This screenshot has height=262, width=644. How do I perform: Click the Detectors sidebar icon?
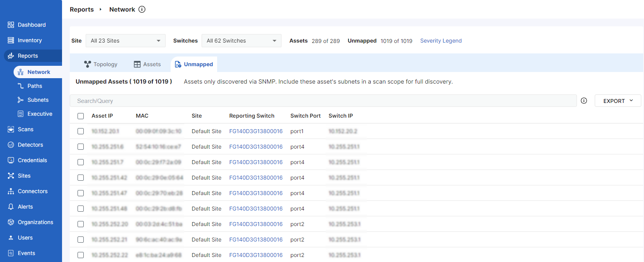[11, 145]
